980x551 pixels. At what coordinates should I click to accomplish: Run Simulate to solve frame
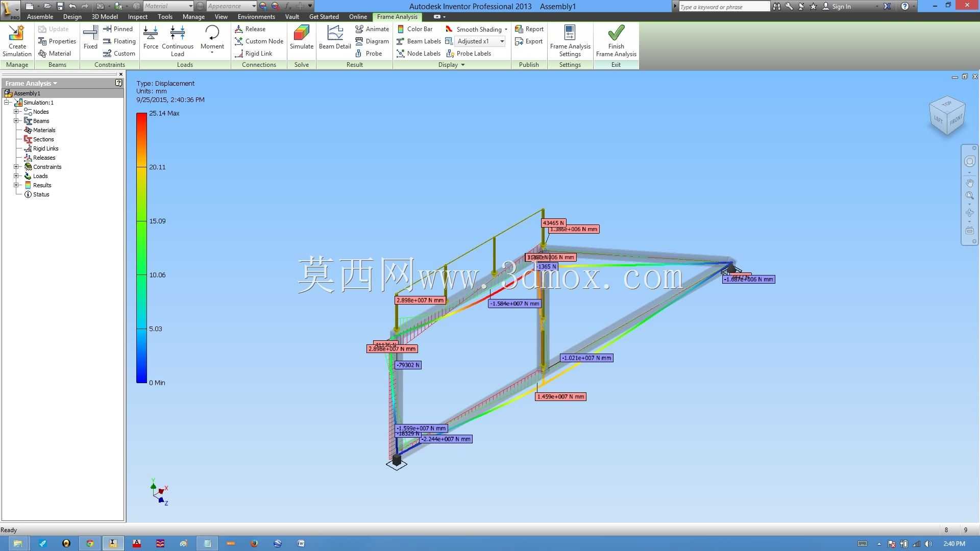pyautogui.click(x=302, y=37)
